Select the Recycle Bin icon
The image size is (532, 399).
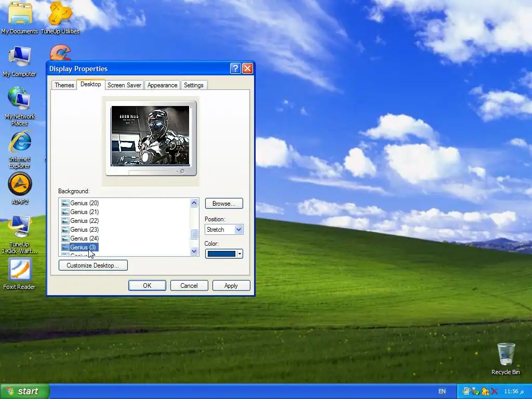pos(506,358)
